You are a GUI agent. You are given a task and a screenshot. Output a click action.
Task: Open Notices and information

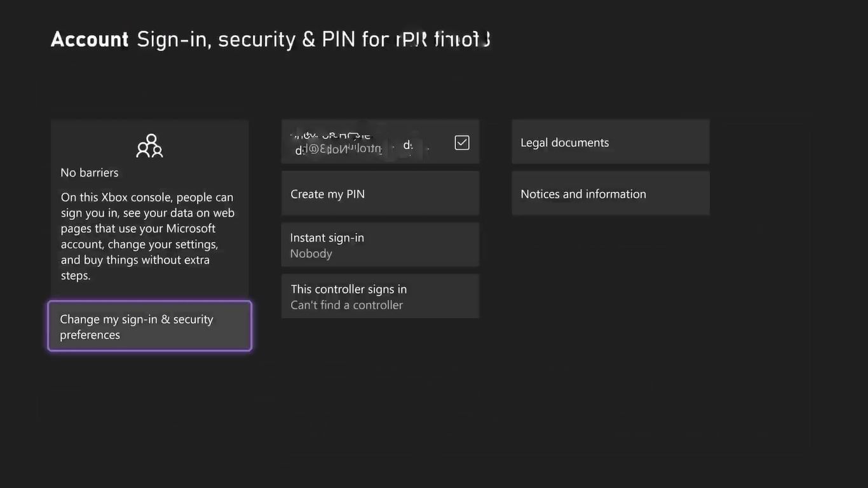pos(610,194)
